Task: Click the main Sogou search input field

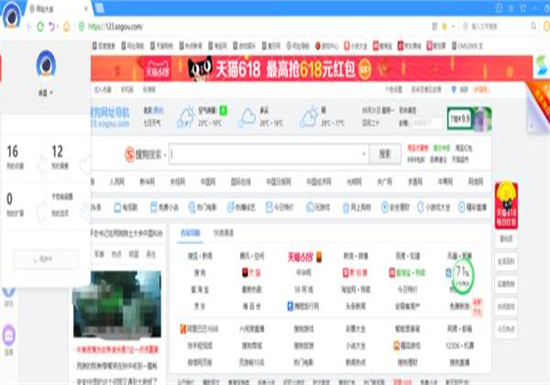Action: pos(269,154)
